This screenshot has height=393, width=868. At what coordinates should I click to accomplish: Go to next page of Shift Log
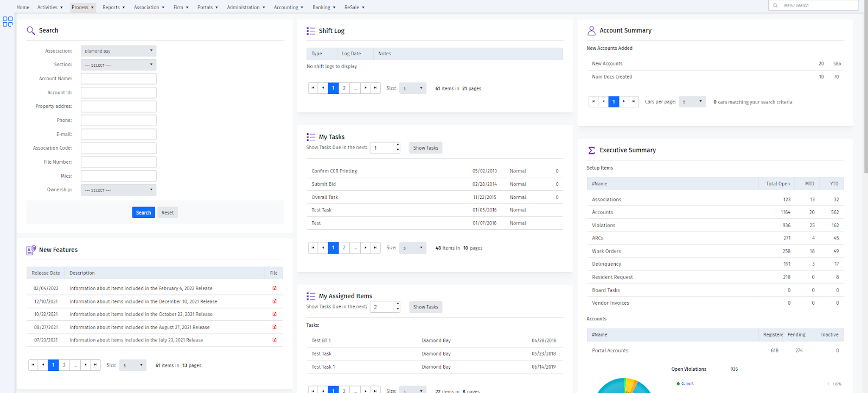pyautogui.click(x=365, y=88)
